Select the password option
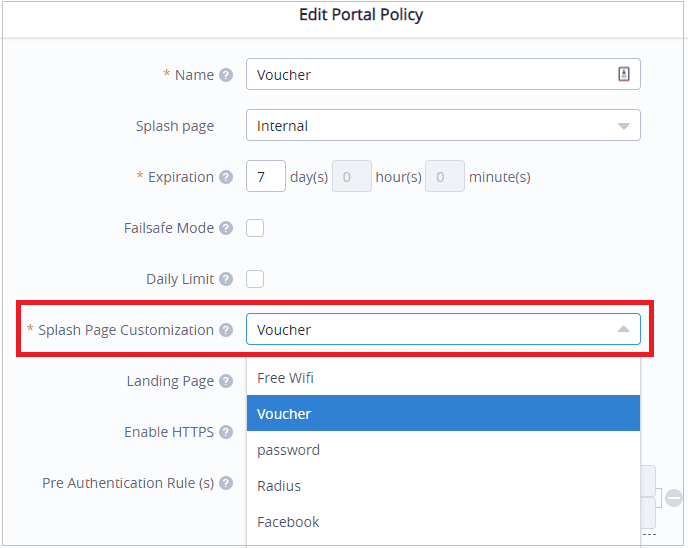Viewport: 688px width, 548px height. [x=443, y=450]
